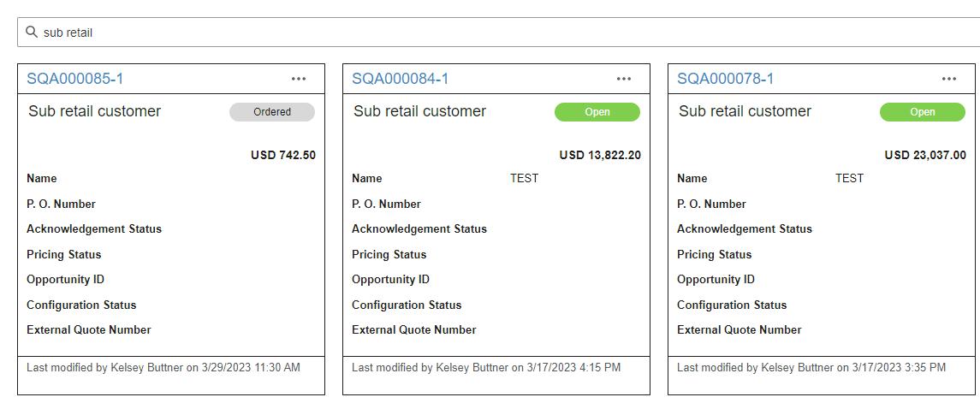
Task: Open quote SQA000084-1
Action: (401, 79)
